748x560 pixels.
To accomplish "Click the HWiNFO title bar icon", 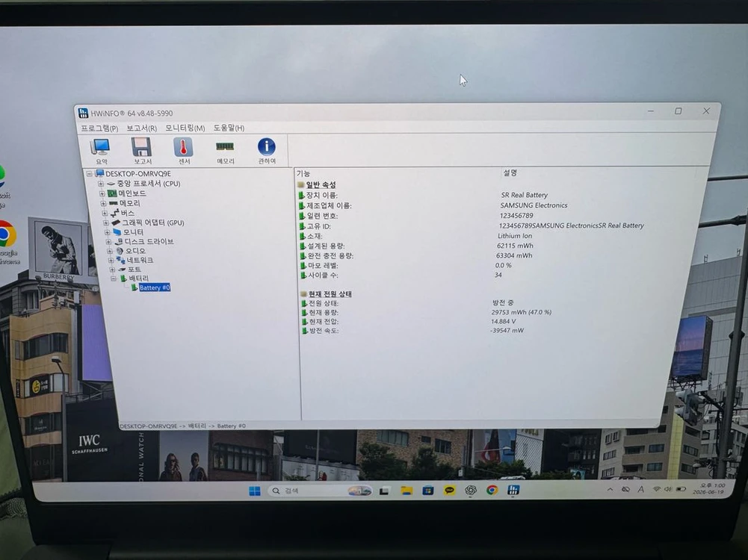I will point(83,113).
